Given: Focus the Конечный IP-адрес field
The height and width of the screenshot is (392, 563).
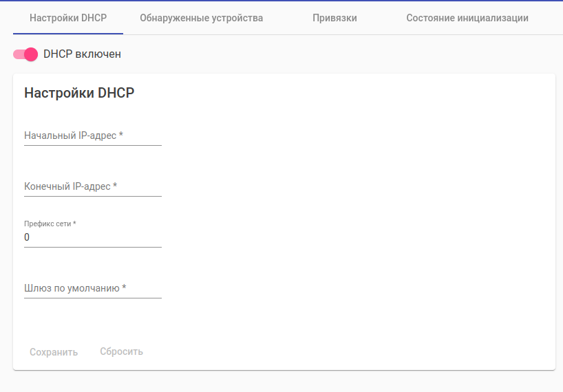Looking at the screenshot, I should [x=93, y=186].
